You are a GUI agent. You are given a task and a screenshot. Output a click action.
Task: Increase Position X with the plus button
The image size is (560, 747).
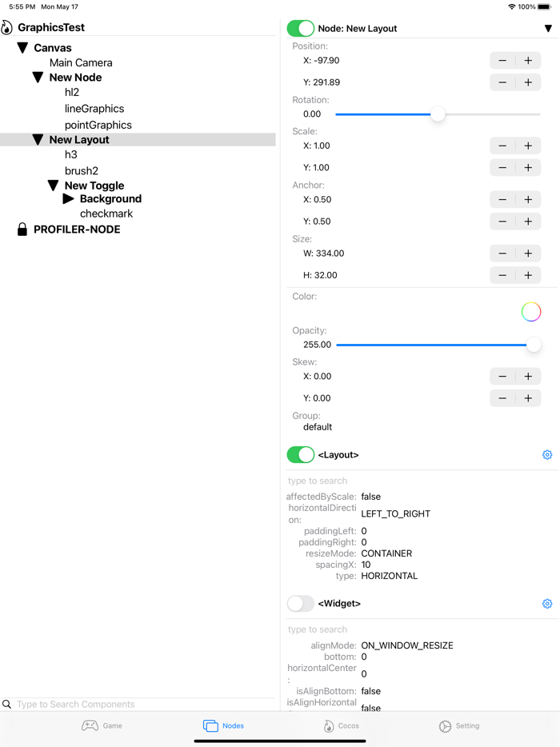[x=528, y=61]
